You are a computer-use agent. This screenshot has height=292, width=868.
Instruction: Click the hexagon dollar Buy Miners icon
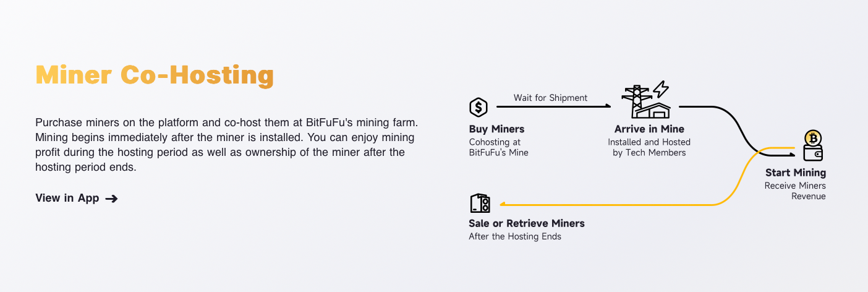pos(479,108)
